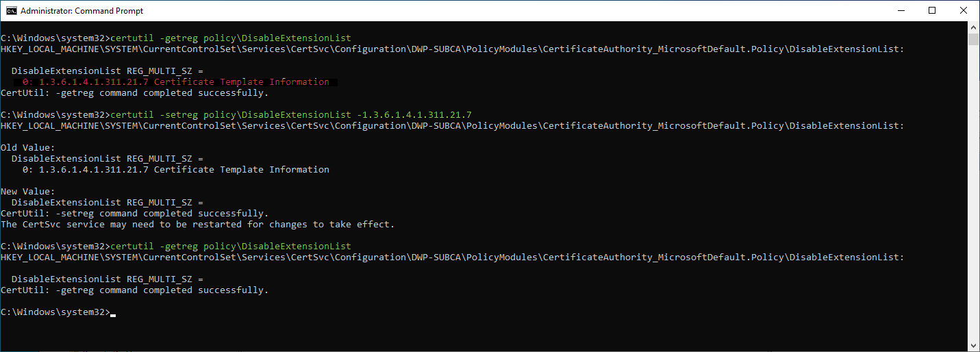Click the vertical scrollbar thumb
980x352 pixels.
974,38
